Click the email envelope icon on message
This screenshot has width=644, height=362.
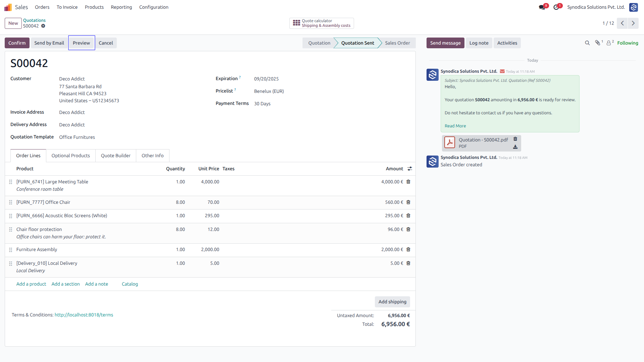[502, 71]
